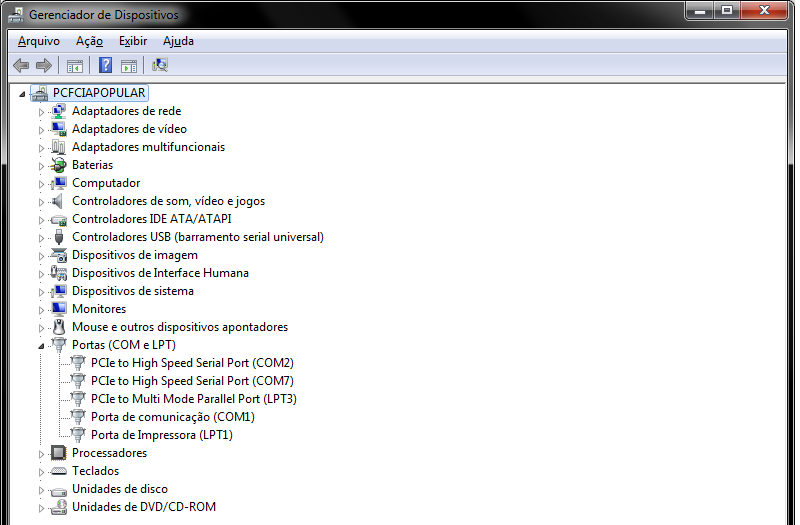Image resolution: width=800 pixels, height=525 pixels.
Task: Select PCIe to Multi Mode Parallel Port (LPT3)
Action: point(194,398)
